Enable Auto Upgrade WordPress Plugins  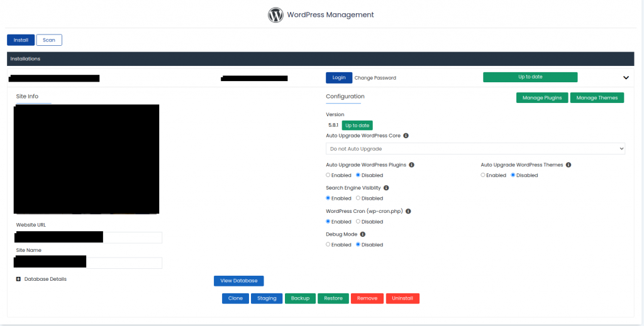(x=328, y=175)
